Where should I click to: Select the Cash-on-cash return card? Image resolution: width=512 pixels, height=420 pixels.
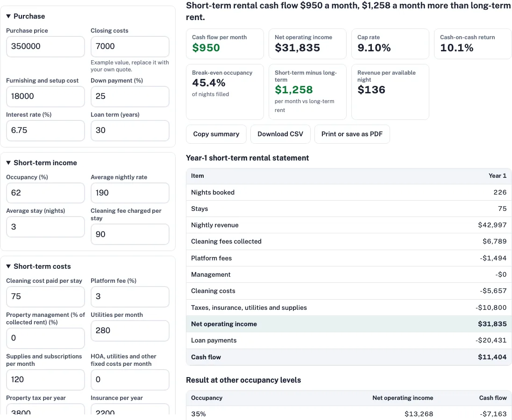tap(473, 44)
